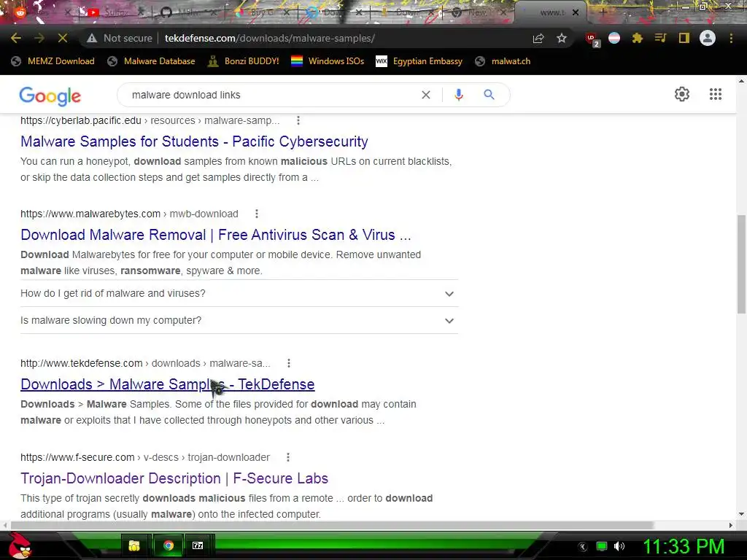The width and height of the screenshot is (747, 560).
Task: Expand 'How do I get rid of malware' question
Action: (x=239, y=293)
